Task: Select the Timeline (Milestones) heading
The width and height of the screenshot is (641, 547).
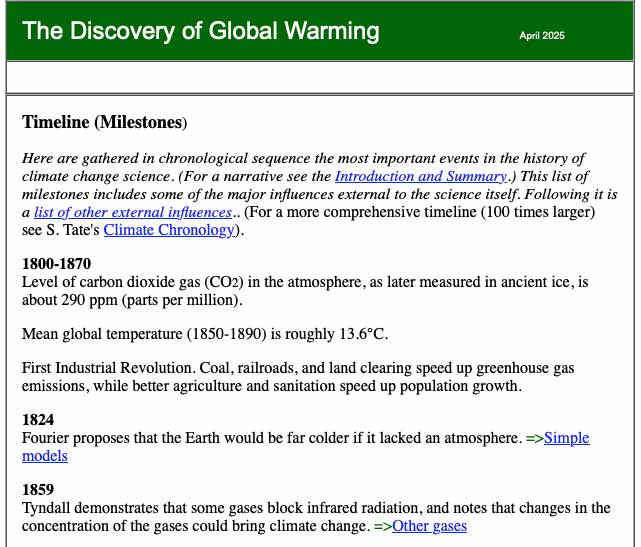Action: click(x=104, y=123)
